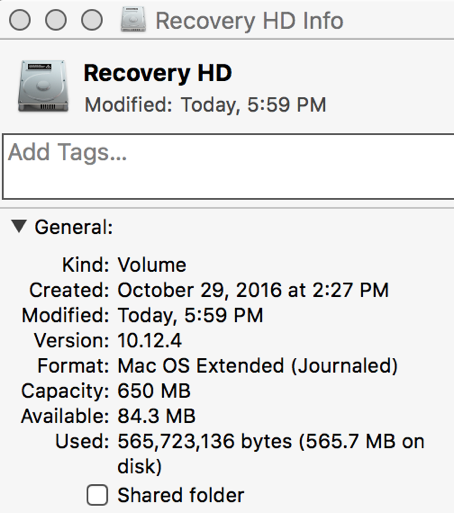Enable the Shared folder checkbox
Viewport: 454px width, 513px height.
click(97, 495)
